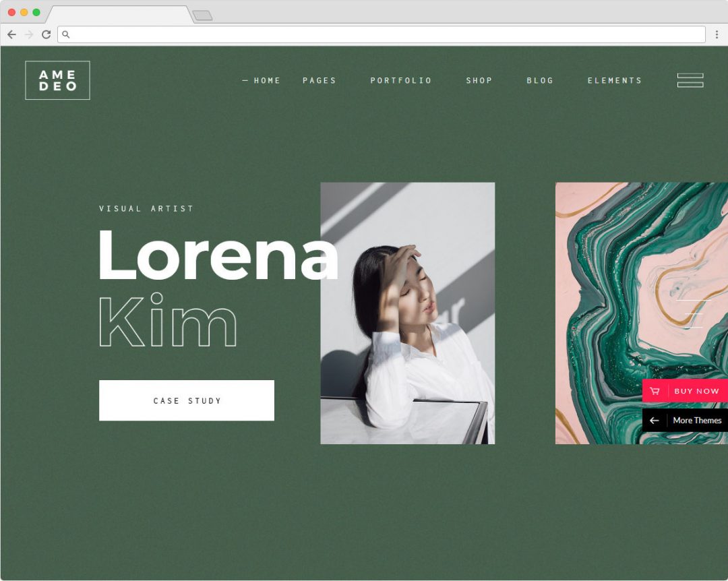Open the hamburger side menu icon
This screenshot has width=728, height=581.
(690, 80)
